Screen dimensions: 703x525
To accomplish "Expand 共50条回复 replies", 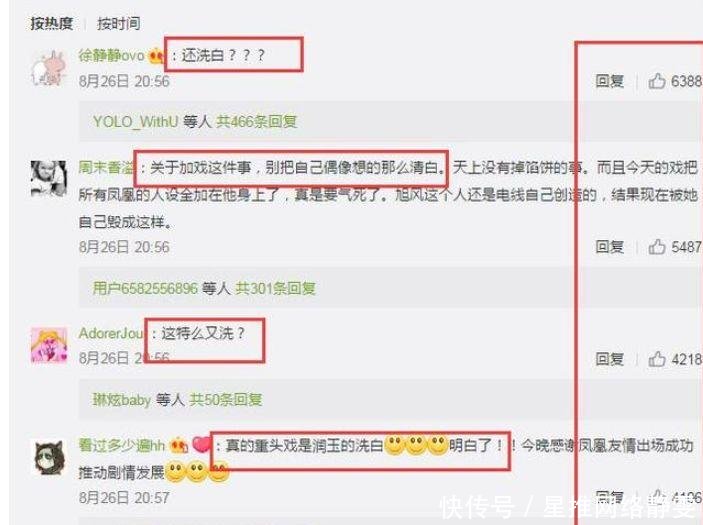I will [x=226, y=399].
